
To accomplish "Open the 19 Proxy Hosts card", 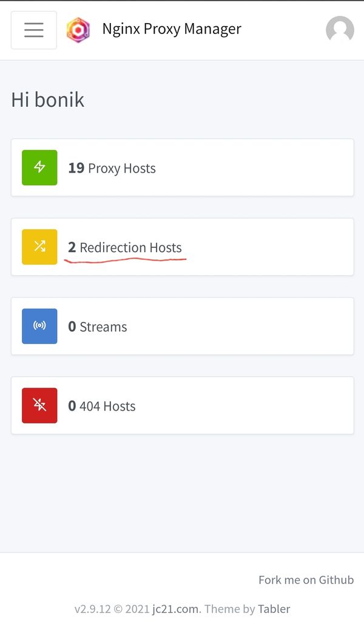I will [x=182, y=168].
